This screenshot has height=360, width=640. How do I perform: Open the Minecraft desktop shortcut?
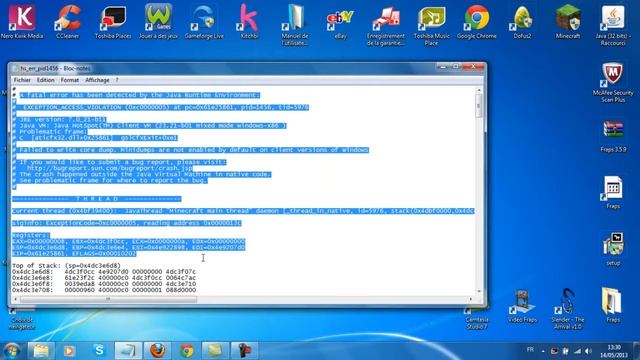pos(568,21)
